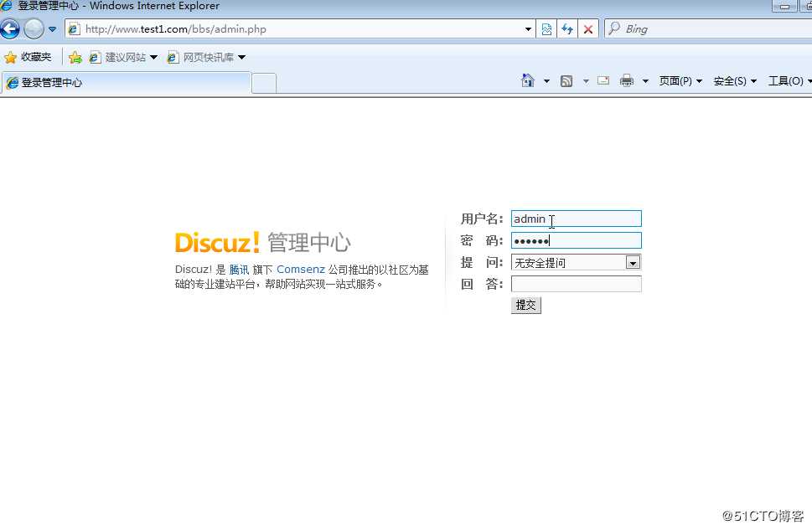This screenshot has height=530, width=812.
Task: Click the browser Forward arrow button
Action: click(34, 29)
